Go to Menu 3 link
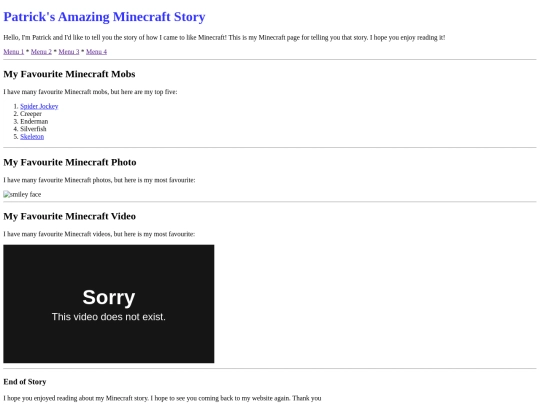Screen dimensions: 540x405 (x=69, y=52)
